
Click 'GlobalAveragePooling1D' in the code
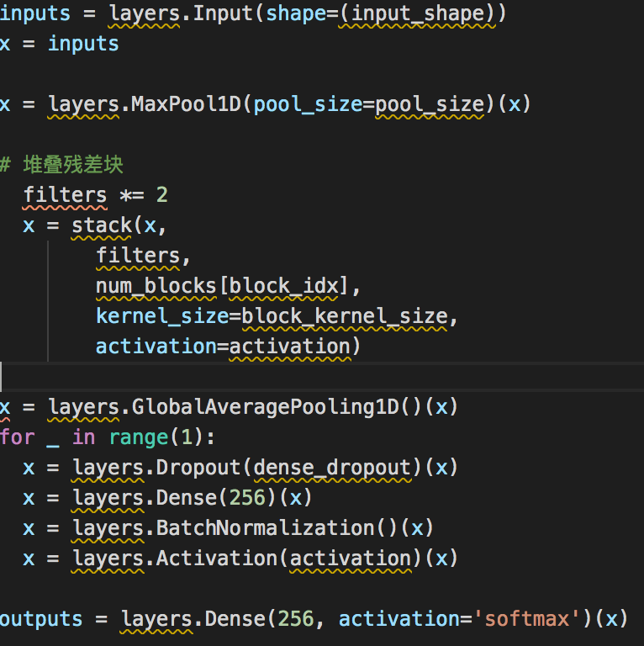click(266, 407)
